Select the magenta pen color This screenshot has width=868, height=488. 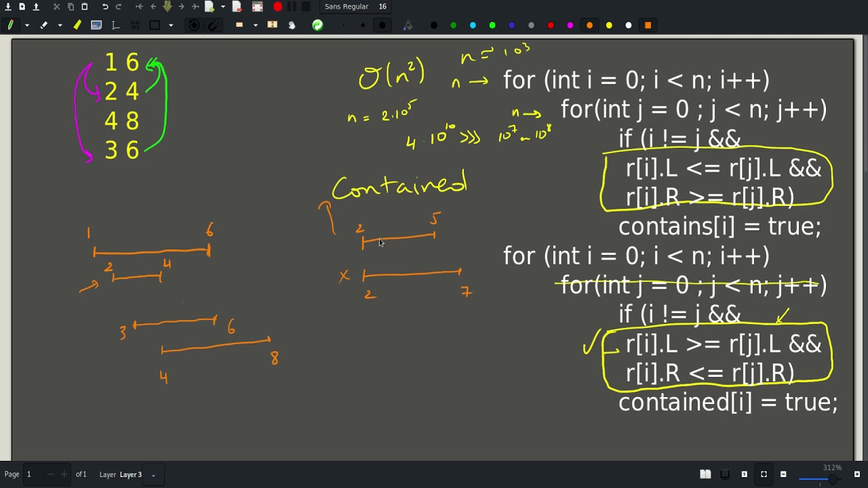tap(570, 25)
